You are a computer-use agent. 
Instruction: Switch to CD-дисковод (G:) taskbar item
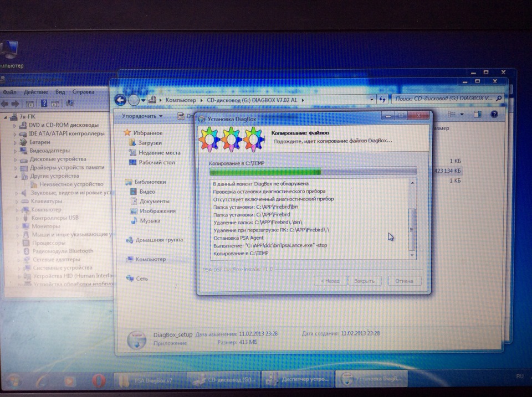tap(224, 379)
